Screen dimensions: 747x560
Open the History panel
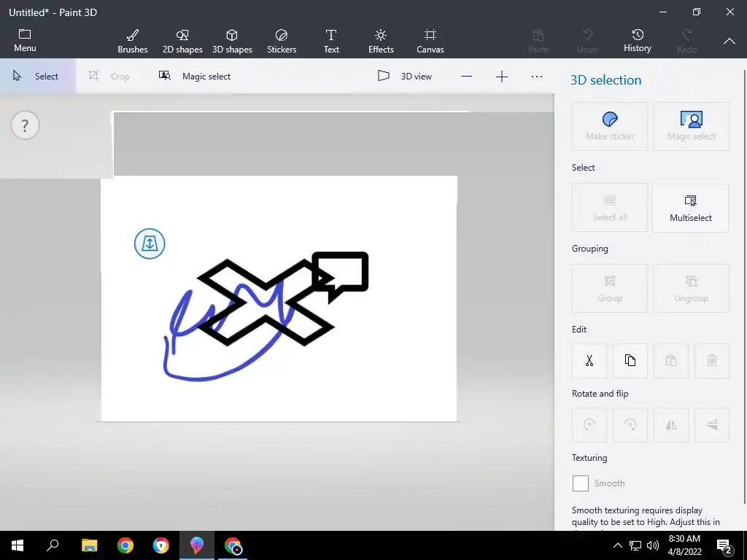click(638, 41)
